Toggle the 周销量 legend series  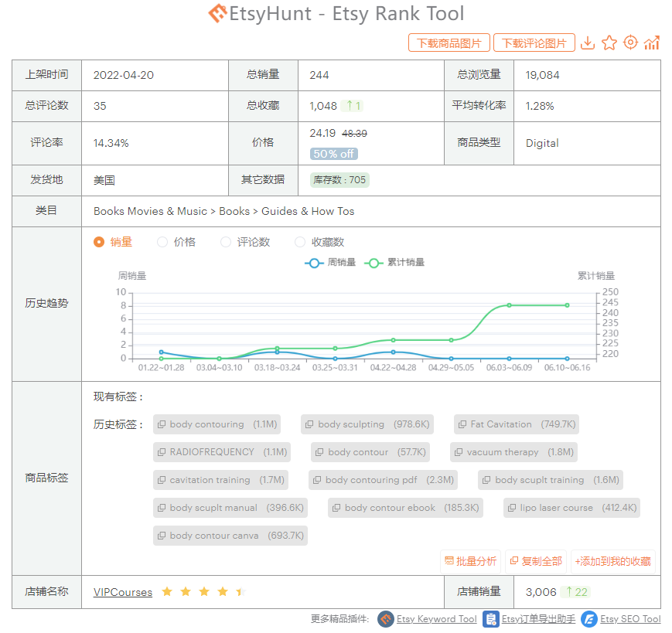point(331,263)
